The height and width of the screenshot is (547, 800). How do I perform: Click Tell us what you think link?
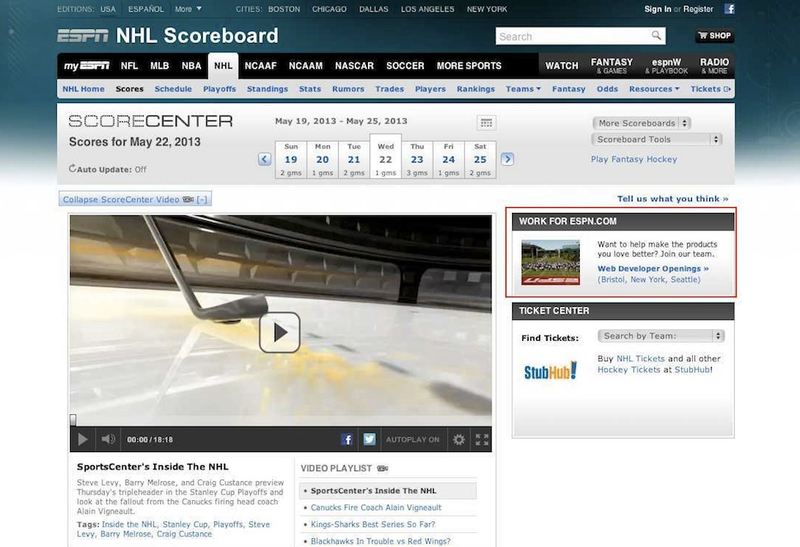[x=672, y=199]
